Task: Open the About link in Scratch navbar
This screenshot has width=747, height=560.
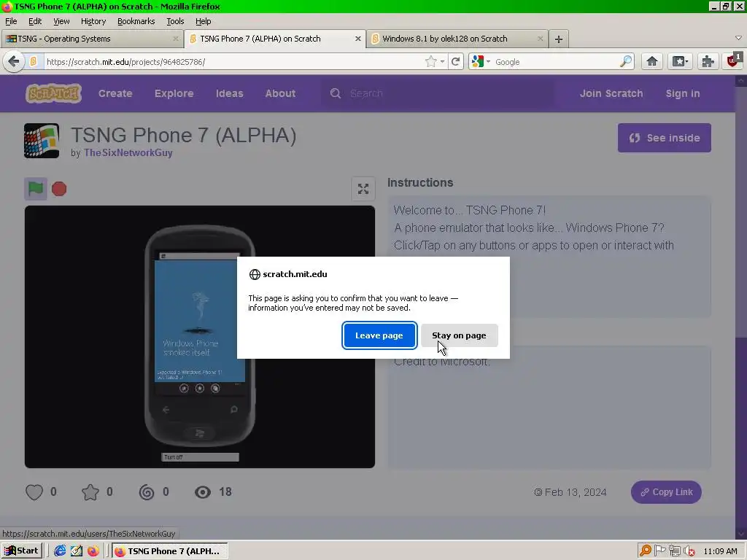Action: (x=280, y=93)
